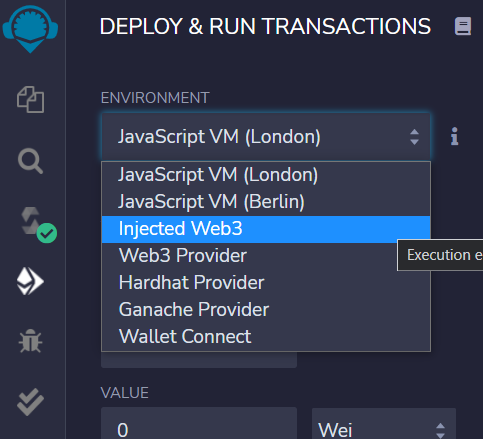Pick Ganache Provider from the list
This screenshot has width=483, height=439.
[266, 310]
